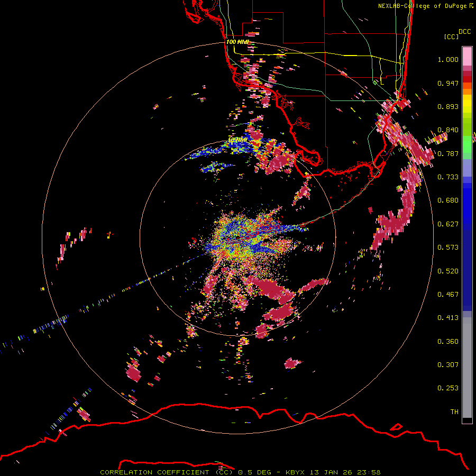Click the 0.467 scale value
This screenshot has width=476, height=476.
[448, 295]
